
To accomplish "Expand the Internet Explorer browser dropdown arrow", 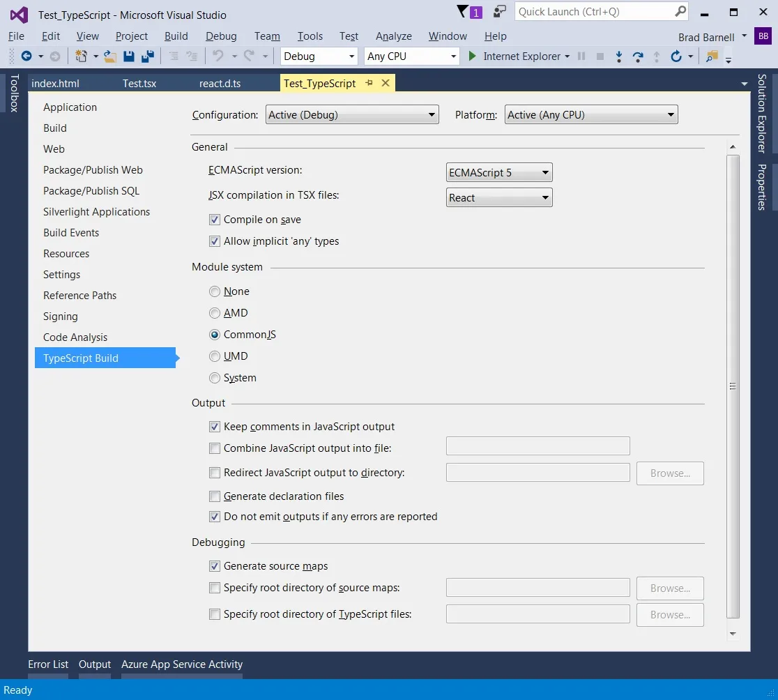I will tap(567, 56).
